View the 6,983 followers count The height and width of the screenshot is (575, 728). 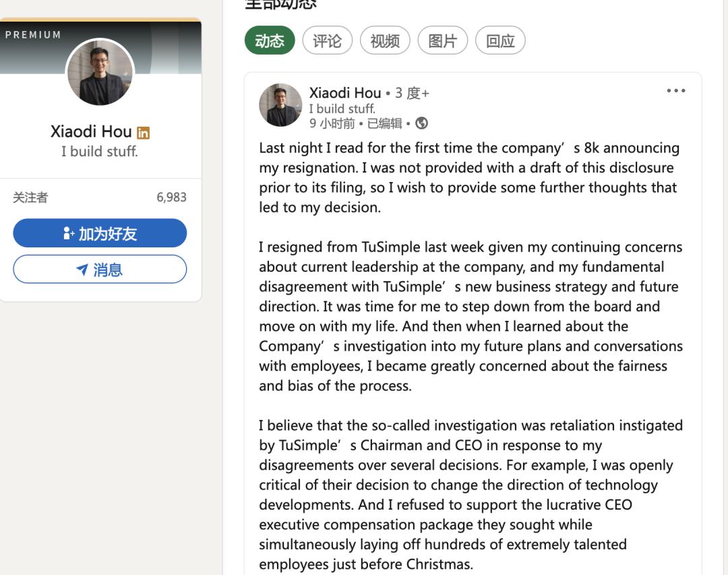click(x=171, y=198)
